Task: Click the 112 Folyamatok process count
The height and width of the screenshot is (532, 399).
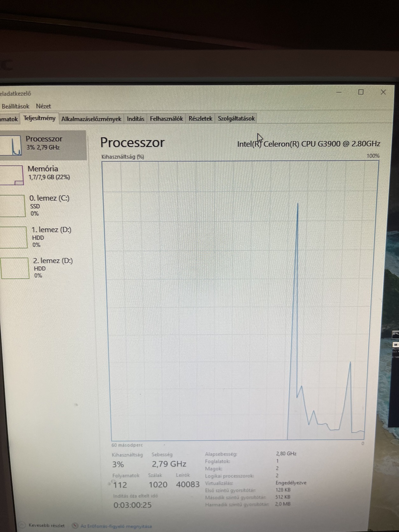Action: [120, 485]
